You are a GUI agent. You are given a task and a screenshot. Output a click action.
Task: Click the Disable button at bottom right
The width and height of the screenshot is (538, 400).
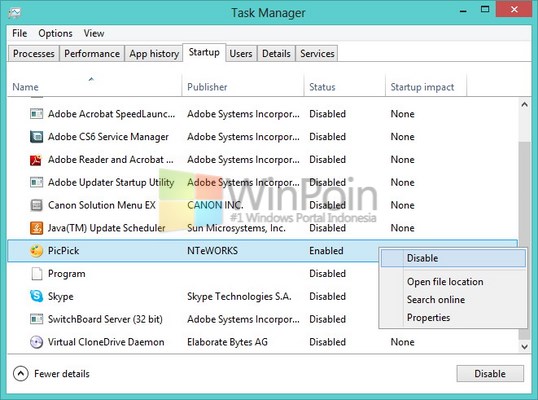(x=490, y=373)
